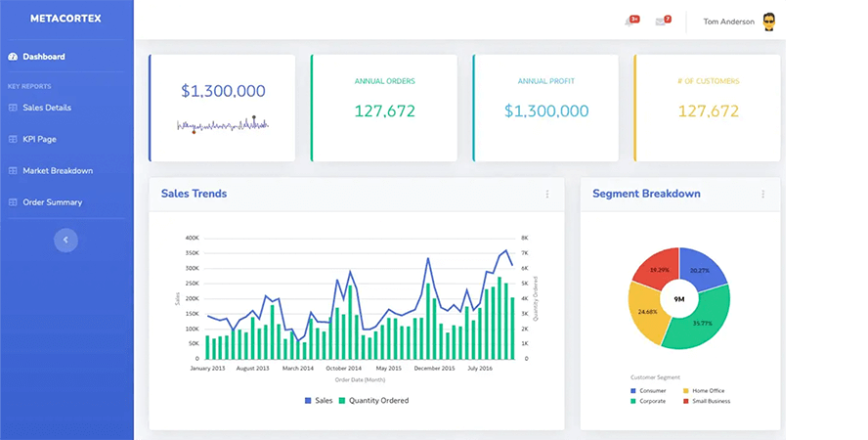Click the Tom Anderson username
The height and width of the screenshot is (440, 868).
click(728, 22)
